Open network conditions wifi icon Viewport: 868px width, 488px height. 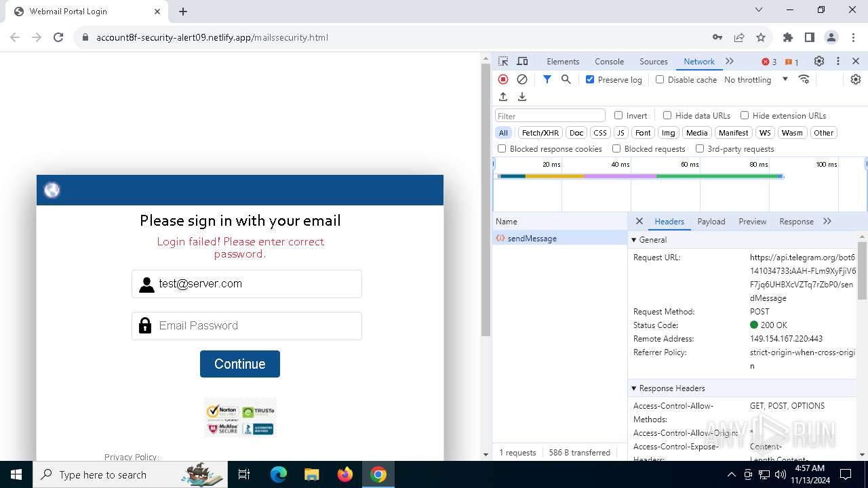(804, 79)
